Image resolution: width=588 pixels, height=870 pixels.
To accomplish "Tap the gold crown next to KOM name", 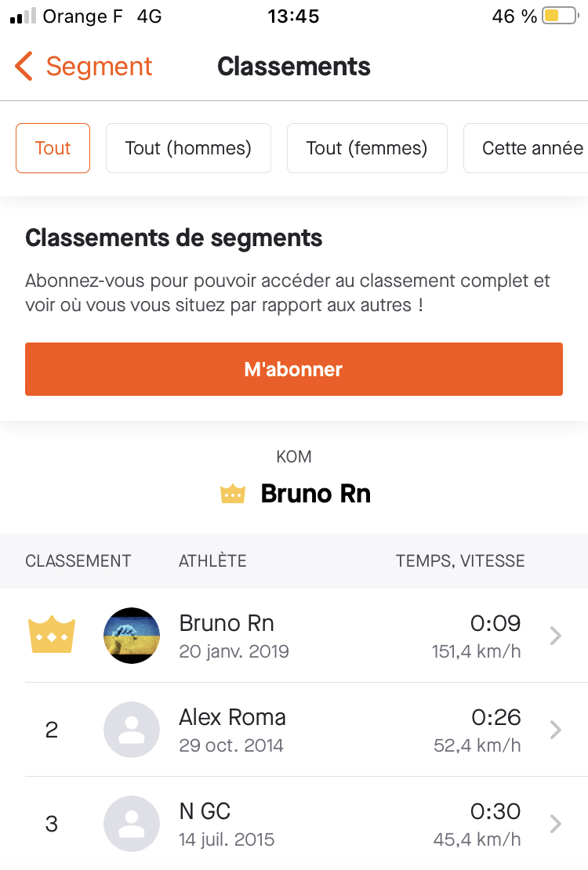I will (x=233, y=495).
